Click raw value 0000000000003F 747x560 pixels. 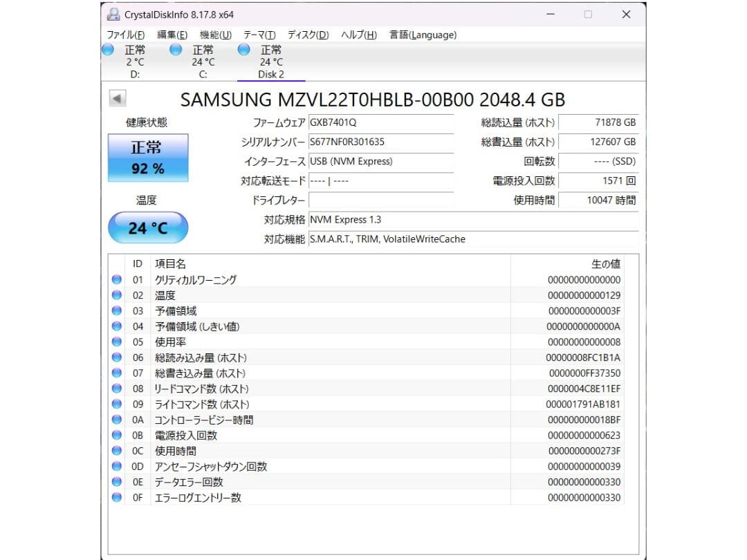[584, 311]
